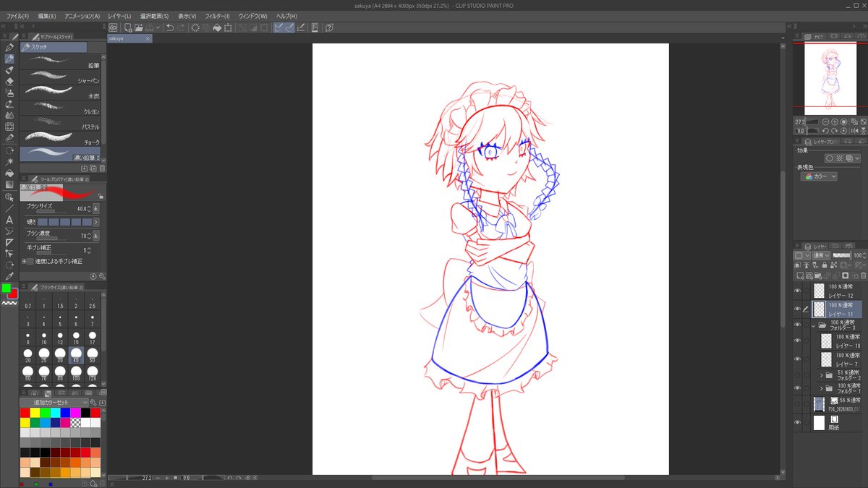Toggle Snap to Ruler in command bar
868x488 pixels.
[278, 27]
